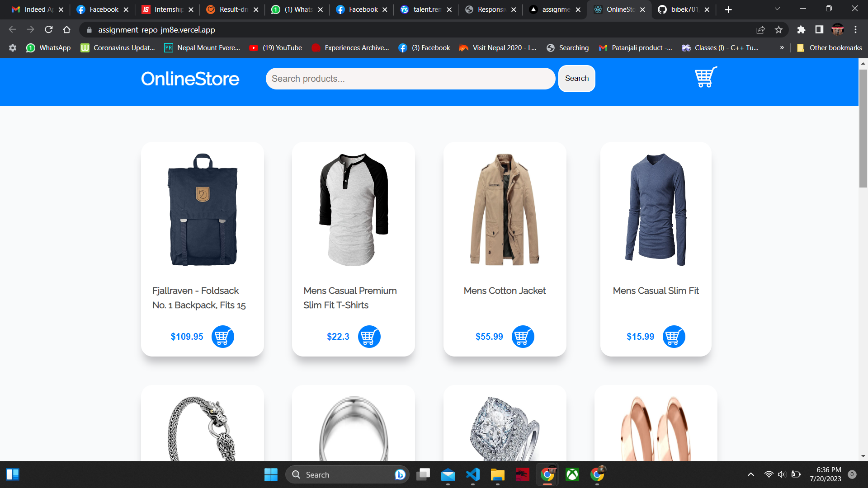Open the tab search dropdown arrow
This screenshot has width=868, height=488.
click(777, 9)
